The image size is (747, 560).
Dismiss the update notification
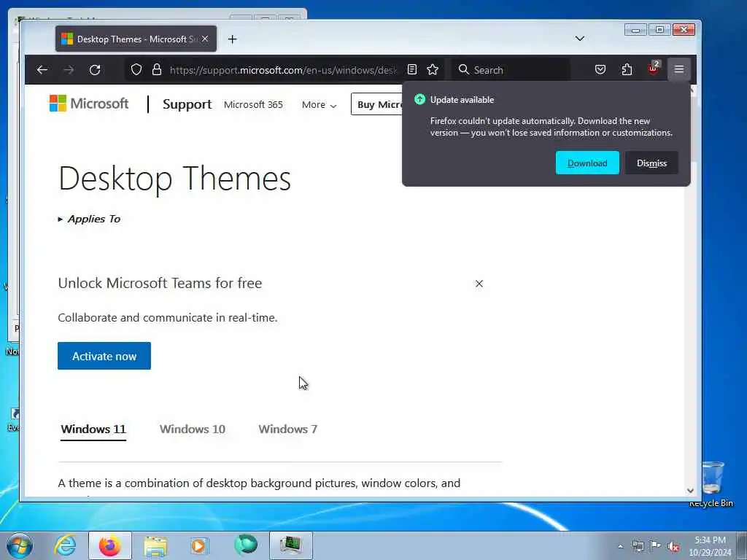tap(651, 163)
